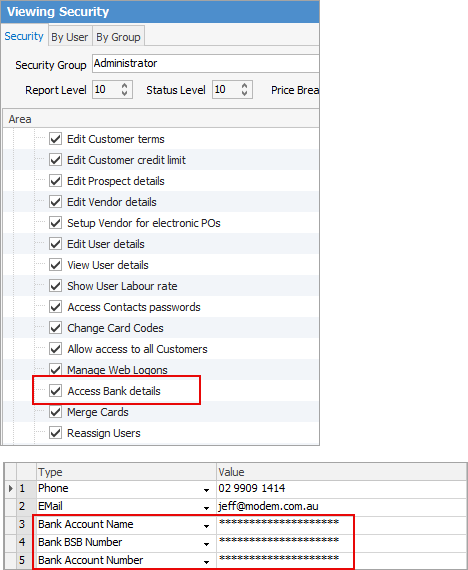
Task: Toggle Setup Vendor for electronic POs checkbox
Action: [x=55, y=223]
